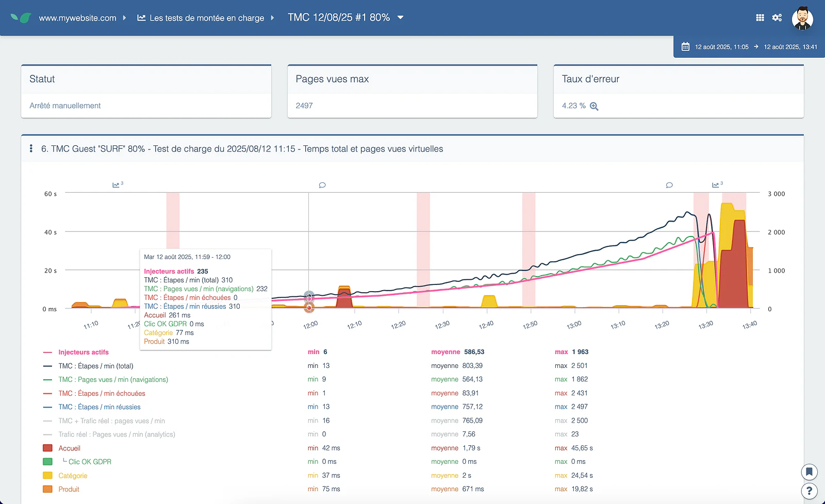This screenshot has height=504, width=825.
Task: Toggle TMC : Étapes / min réussies series
Action: pos(100,407)
